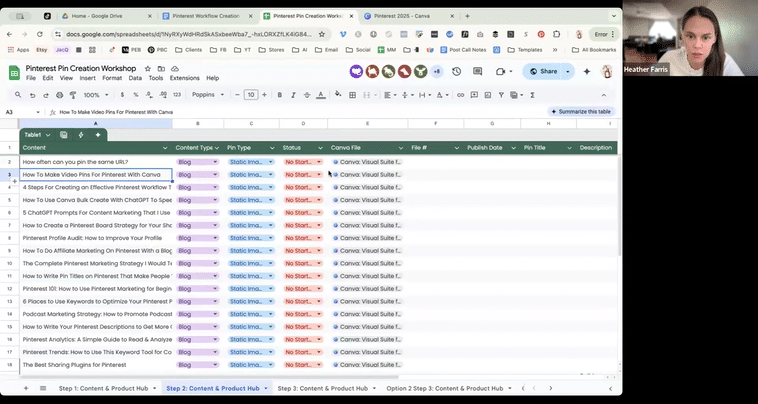Reload the page in browser
This screenshot has width=758, height=404.
click(40, 34)
